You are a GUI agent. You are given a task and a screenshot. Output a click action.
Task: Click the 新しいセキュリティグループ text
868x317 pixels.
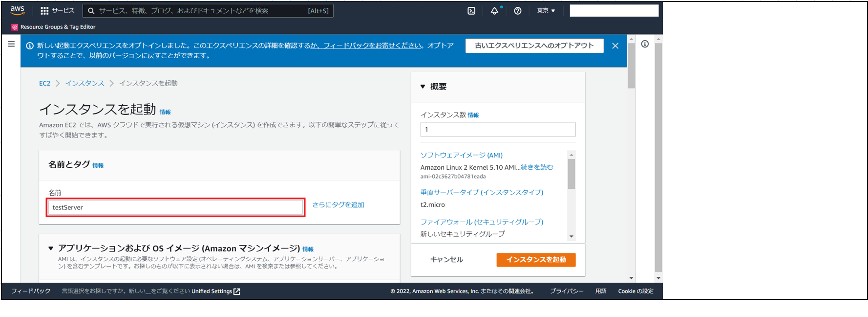click(x=463, y=234)
